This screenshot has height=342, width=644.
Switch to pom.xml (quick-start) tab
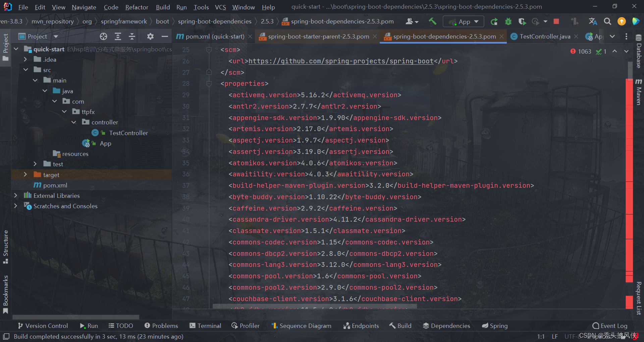[x=214, y=37]
